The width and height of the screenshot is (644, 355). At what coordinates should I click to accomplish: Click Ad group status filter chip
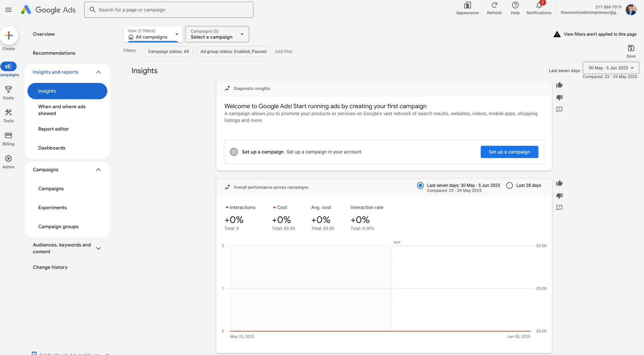(x=233, y=52)
